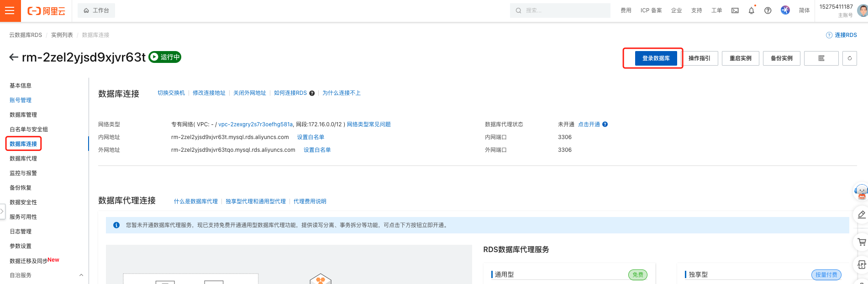Open the 连接RDS help link
The height and width of the screenshot is (284, 868).
(x=842, y=35)
